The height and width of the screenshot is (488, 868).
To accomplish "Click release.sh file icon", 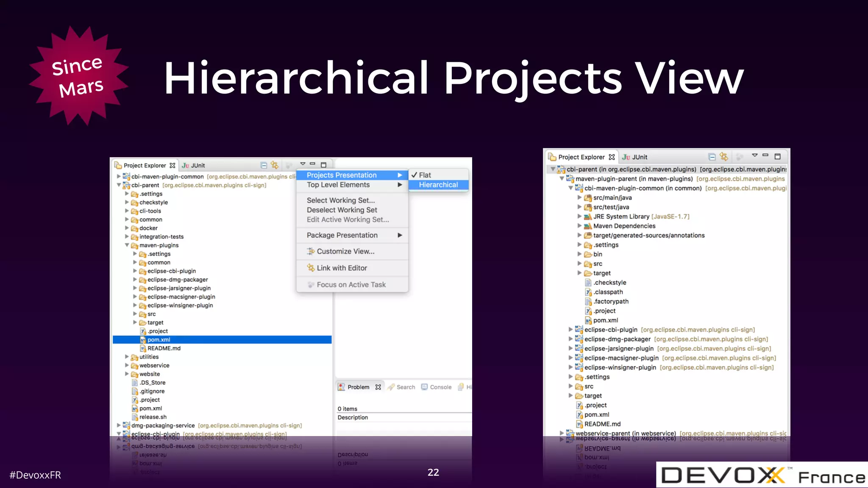I will 135,417.
